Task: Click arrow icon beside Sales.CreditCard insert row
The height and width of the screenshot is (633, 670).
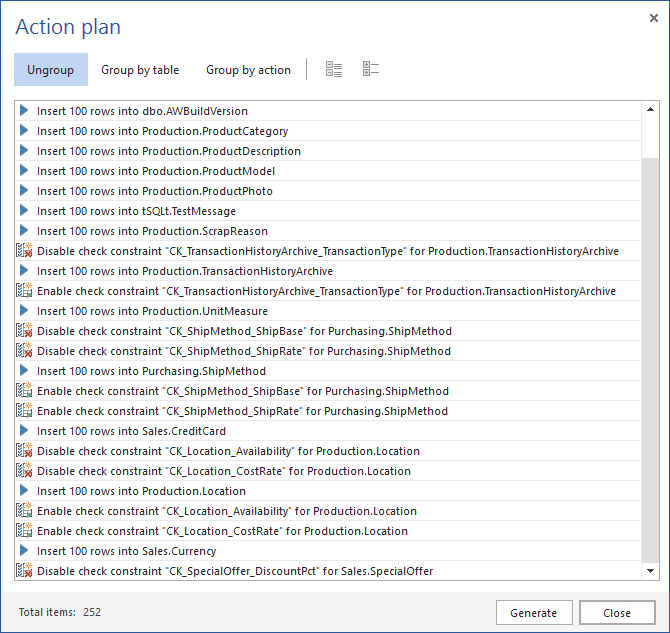Action: [x=24, y=431]
